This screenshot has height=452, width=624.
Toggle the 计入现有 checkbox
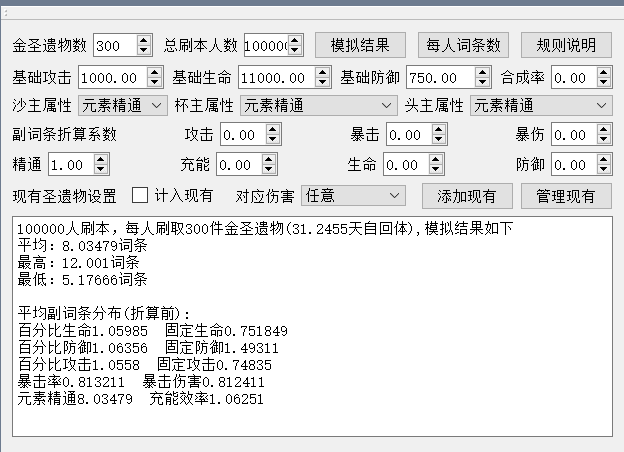click(140, 195)
